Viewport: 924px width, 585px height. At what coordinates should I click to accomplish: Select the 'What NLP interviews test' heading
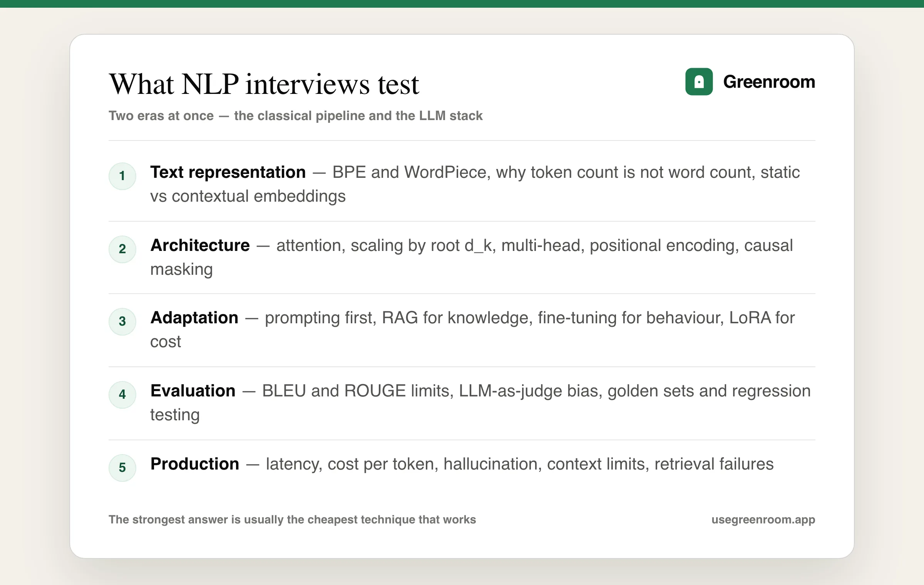(264, 84)
